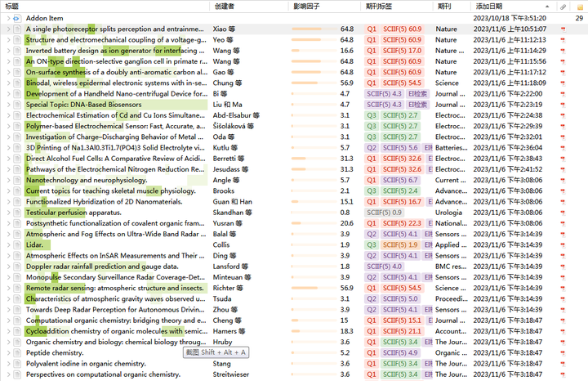Sort by the 标题 column header
The width and height of the screenshot is (588, 381).
pyautogui.click(x=11, y=7)
